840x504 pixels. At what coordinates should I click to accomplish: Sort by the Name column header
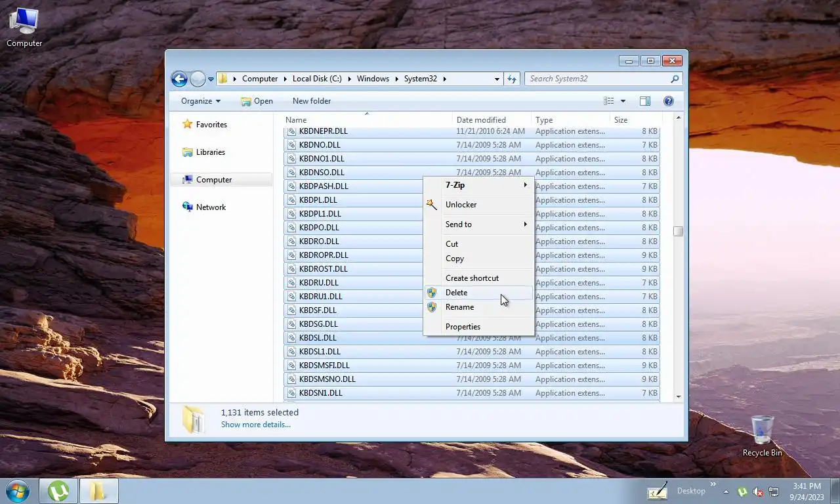[x=367, y=120]
